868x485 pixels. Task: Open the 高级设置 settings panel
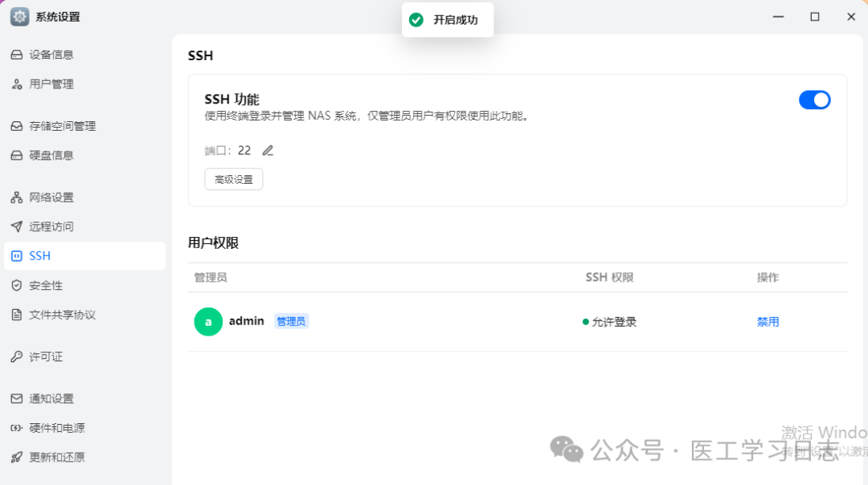[x=233, y=178]
